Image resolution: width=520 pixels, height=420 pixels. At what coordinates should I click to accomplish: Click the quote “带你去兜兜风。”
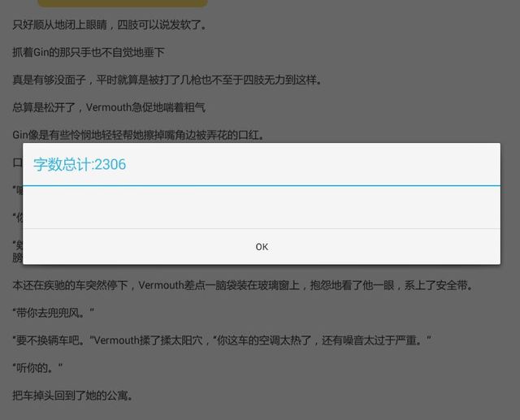[x=54, y=313]
